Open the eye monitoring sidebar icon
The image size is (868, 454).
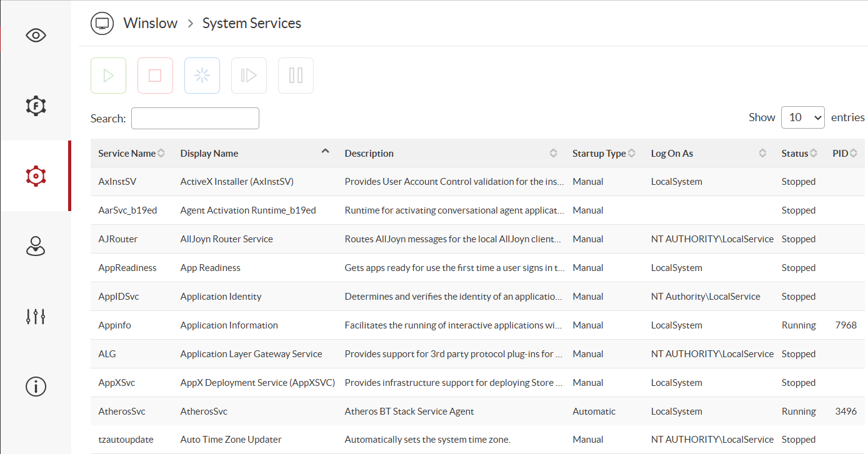pyautogui.click(x=36, y=35)
